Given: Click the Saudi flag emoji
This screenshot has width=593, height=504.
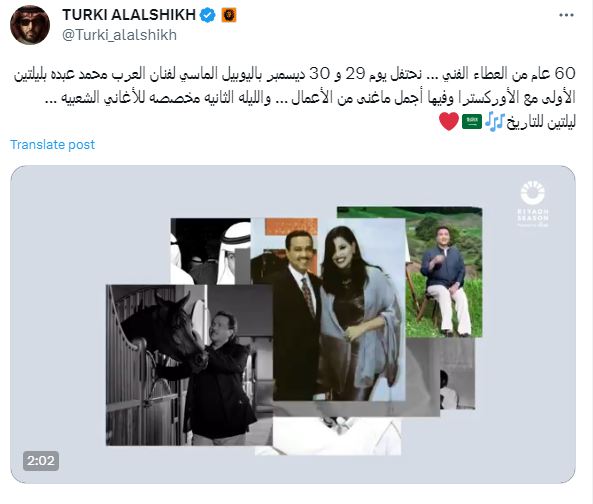Looking at the screenshot, I should [x=472, y=122].
